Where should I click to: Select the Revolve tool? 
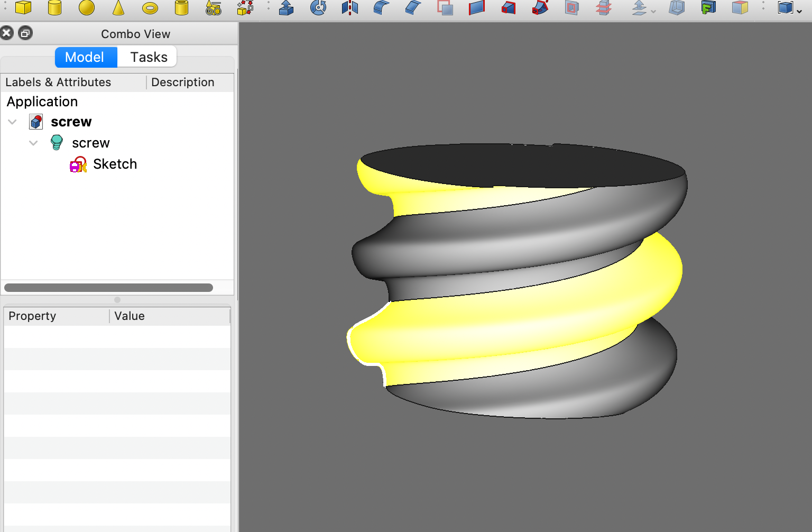pos(318,7)
